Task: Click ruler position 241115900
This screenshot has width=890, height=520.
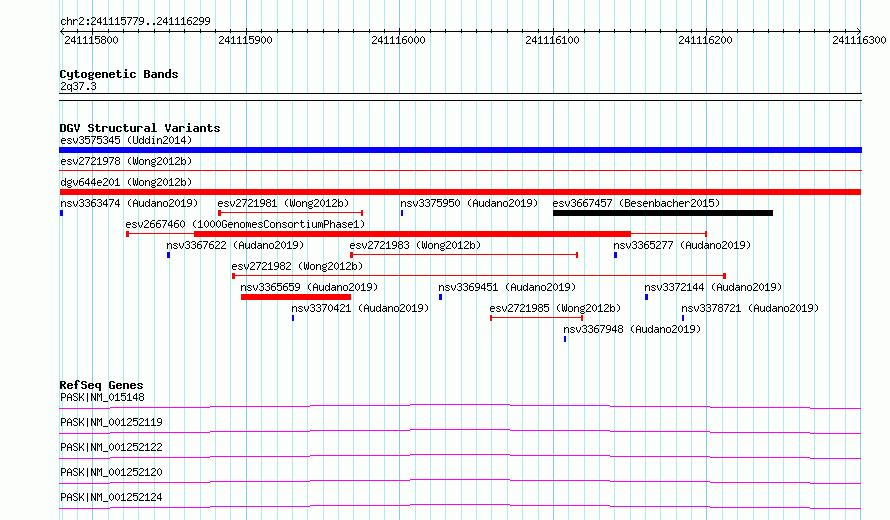Action: tap(245, 40)
